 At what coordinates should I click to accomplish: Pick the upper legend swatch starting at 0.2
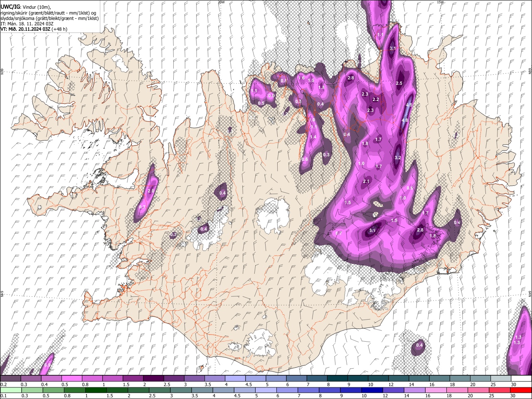(x=10, y=378)
